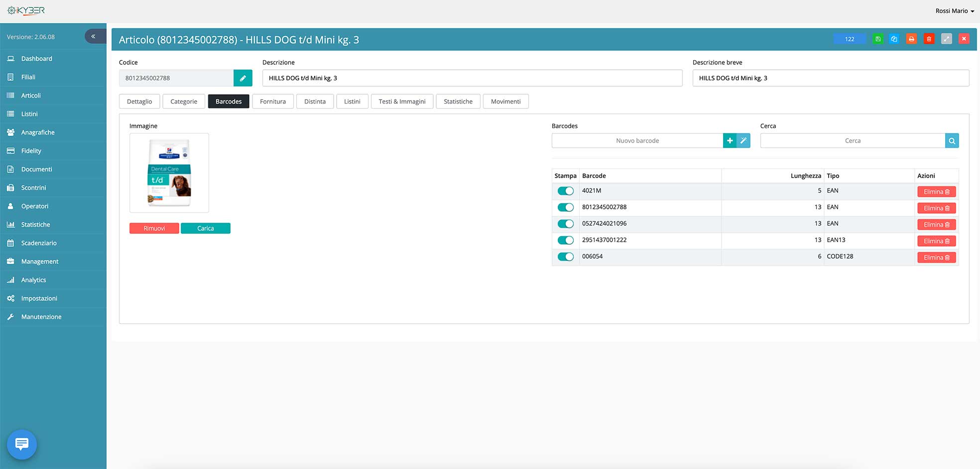The height and width of the screenshot is (469, 980).
Task: Add new barcode with the plus icon
Action: (x=730, y=141)
